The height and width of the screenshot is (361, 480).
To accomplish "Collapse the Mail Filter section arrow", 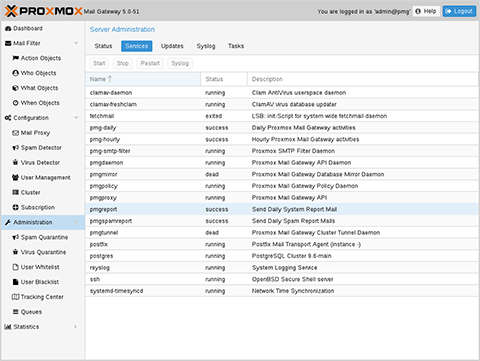I will pos(76,43).
